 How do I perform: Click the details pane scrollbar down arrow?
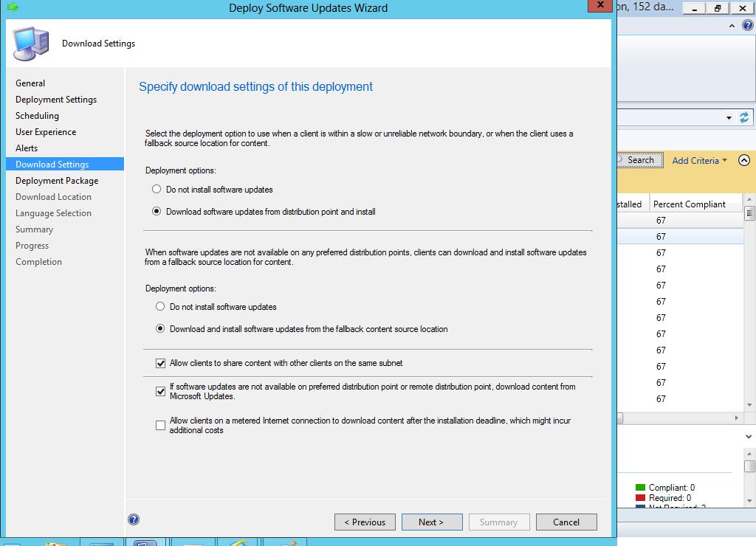(x=749, y=501)
